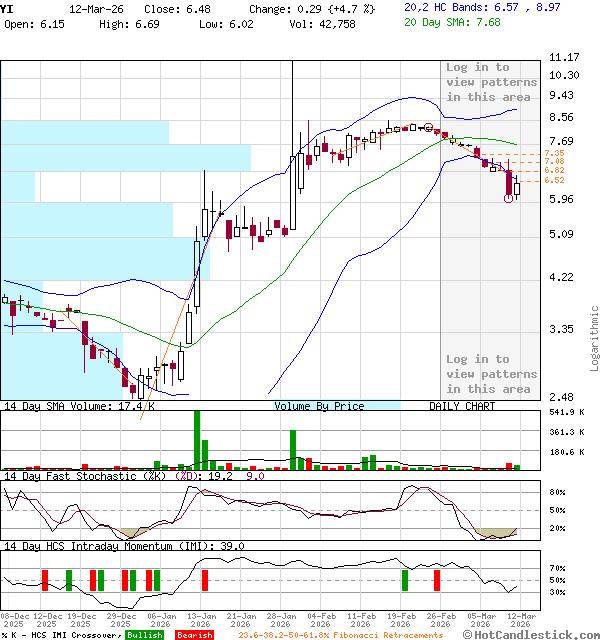Screen dimensions: 600x640
Task: Click the green IMI crossover marker near 19-Feb
Action: [405, 580]
